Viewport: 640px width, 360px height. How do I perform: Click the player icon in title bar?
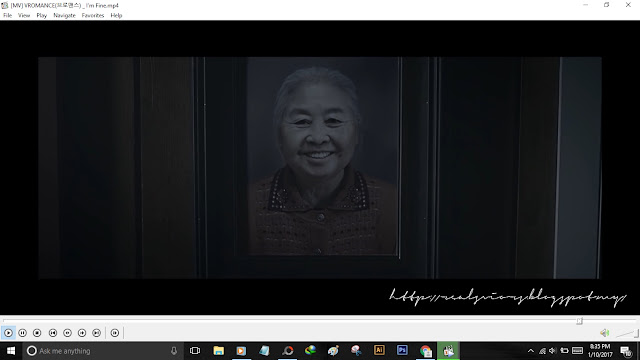(4, 5)
